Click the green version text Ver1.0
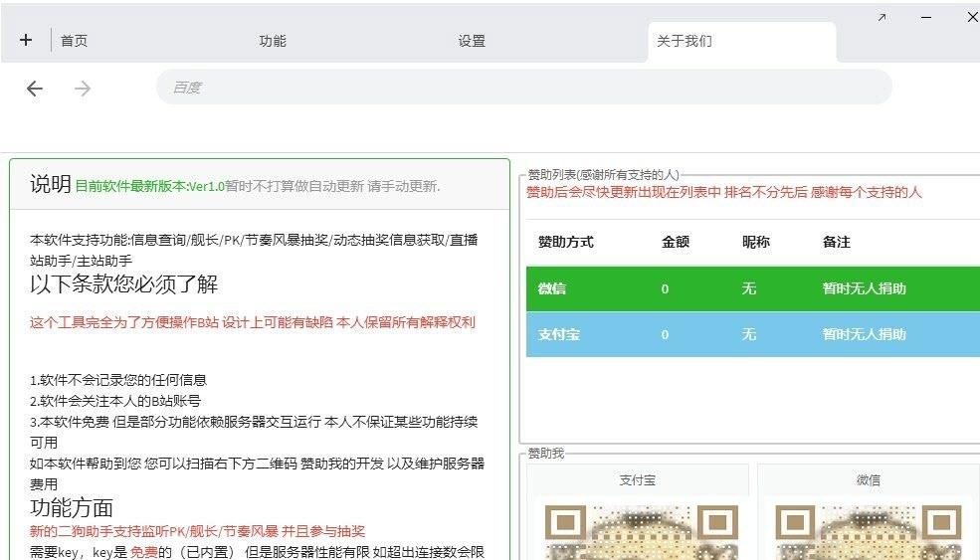The height and width of the screenshot is (560, 980). click(149, 186)
